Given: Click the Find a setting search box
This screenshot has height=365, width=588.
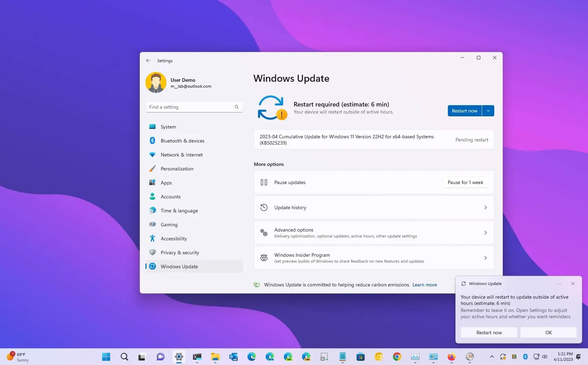Looking at the screenshot, I should 194,107.
